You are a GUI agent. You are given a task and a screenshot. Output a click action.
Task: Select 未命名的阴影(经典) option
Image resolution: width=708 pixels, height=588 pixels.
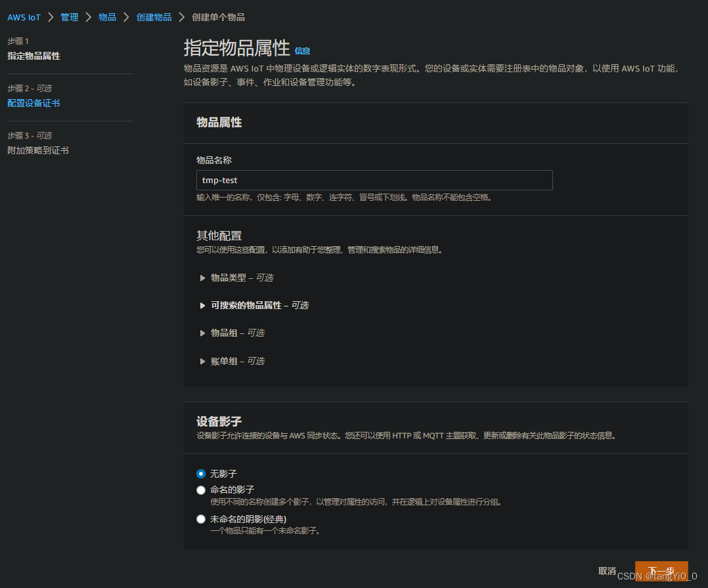[201, 518]
